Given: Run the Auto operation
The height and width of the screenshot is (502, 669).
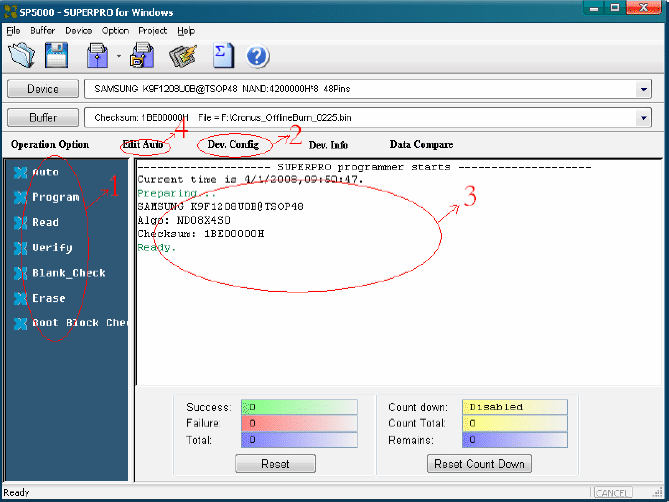Looking at the screenshot, I should tap(45, 172).
